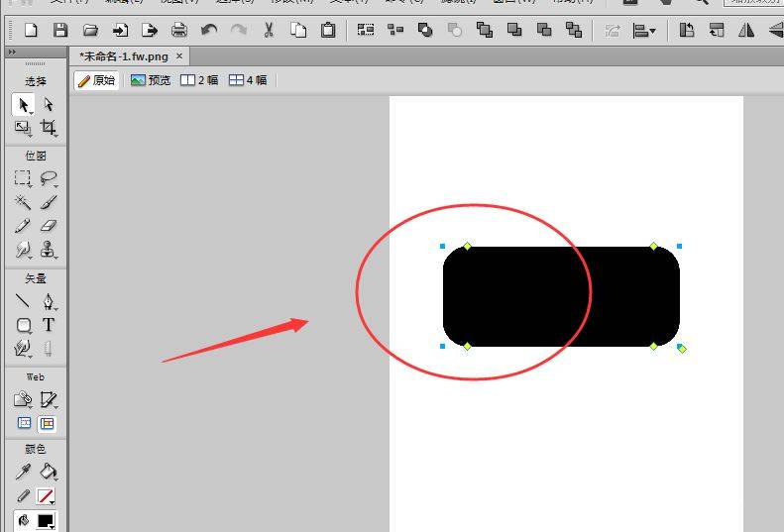Click the Undo arrow in toolbar

208,31
